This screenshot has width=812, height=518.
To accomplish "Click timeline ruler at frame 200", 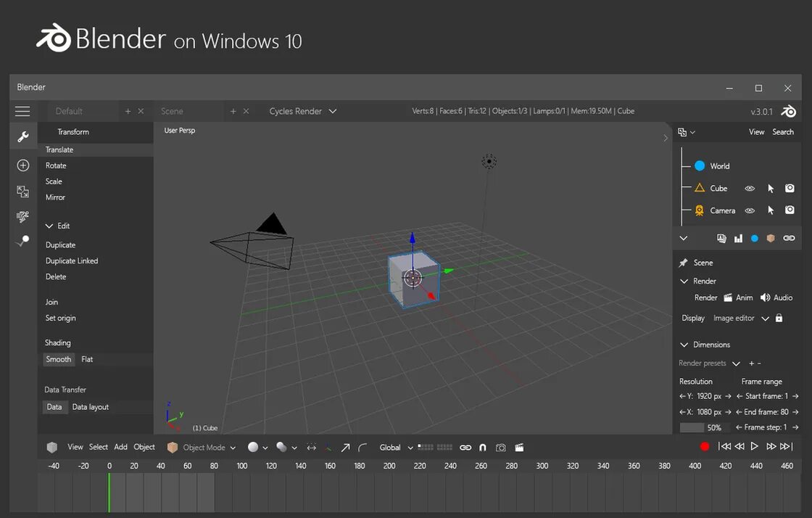I will pyautogui.click(x=389, y=466).
